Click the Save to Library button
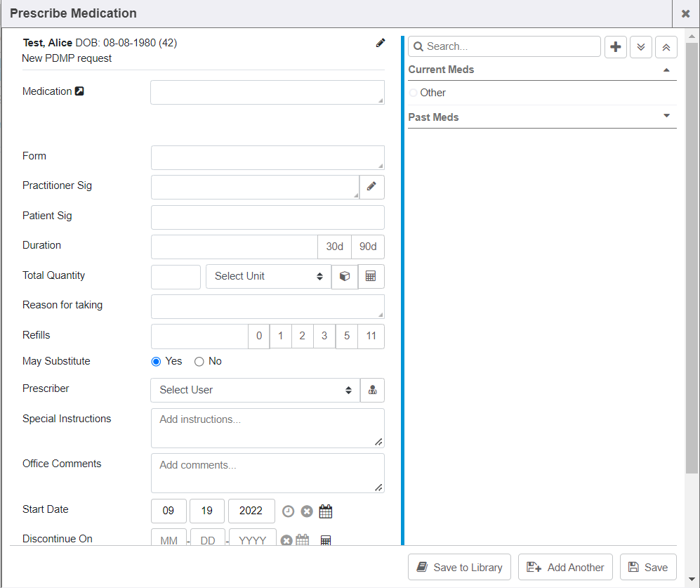Viewport: 700px width, 588px height. click(459, 567)
